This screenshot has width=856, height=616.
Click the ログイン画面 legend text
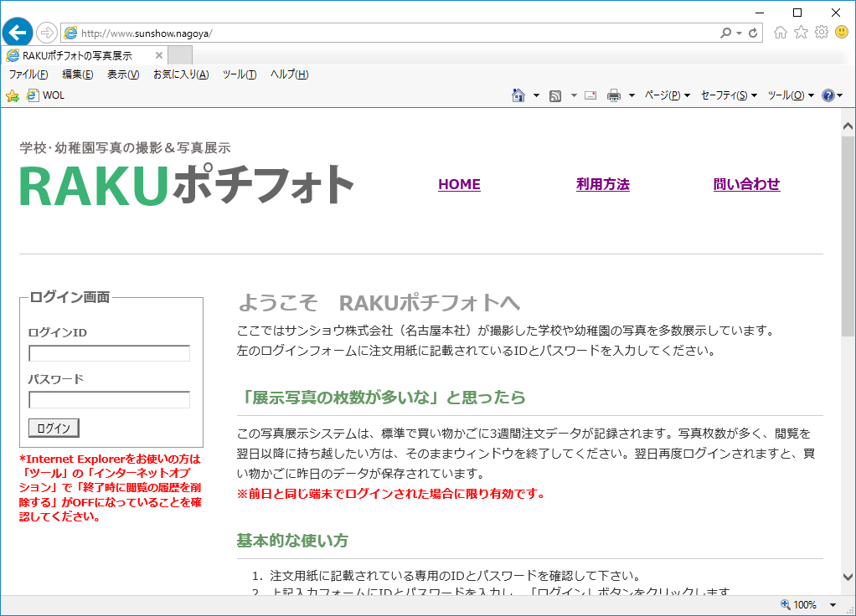(70, 297)
